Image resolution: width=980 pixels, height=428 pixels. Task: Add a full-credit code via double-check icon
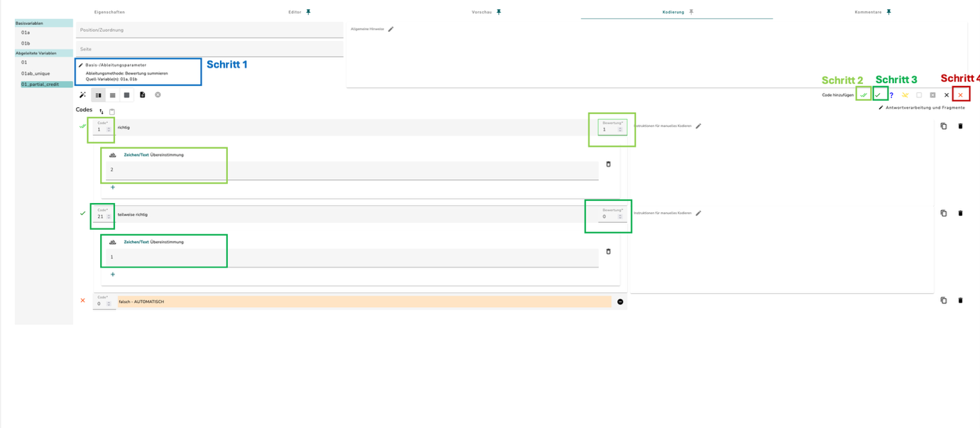point(864,94)
